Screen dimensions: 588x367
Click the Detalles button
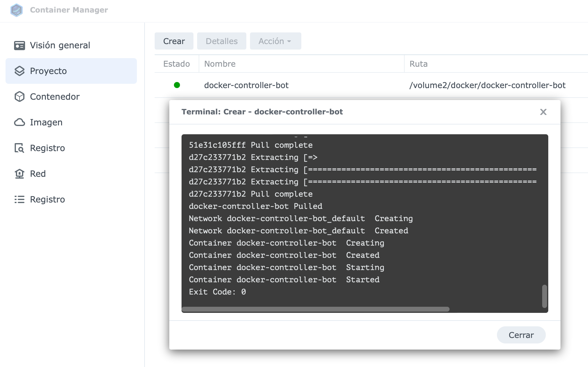tap(222, 41)
